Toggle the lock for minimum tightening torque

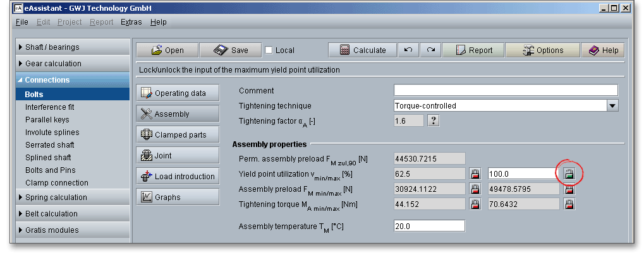475,204
